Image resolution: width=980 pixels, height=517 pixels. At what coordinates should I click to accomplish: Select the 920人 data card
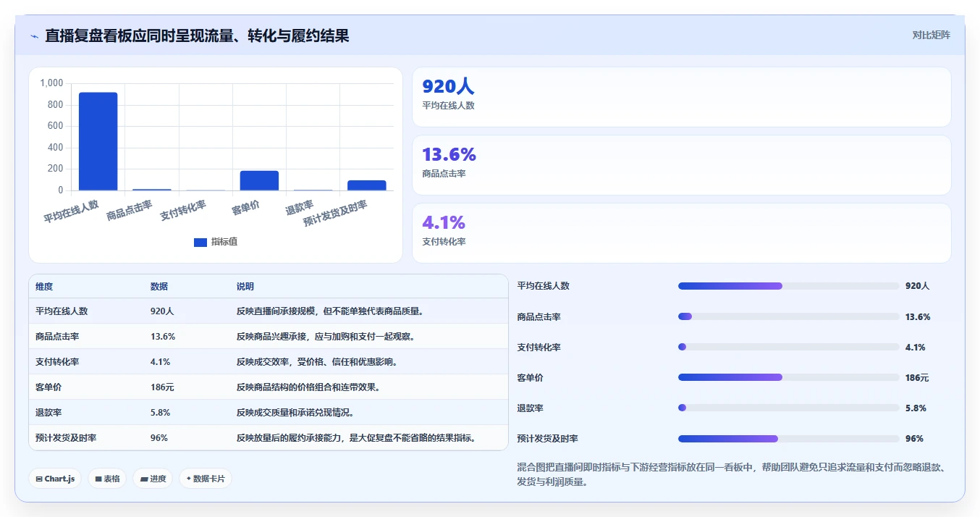[681, 97]
